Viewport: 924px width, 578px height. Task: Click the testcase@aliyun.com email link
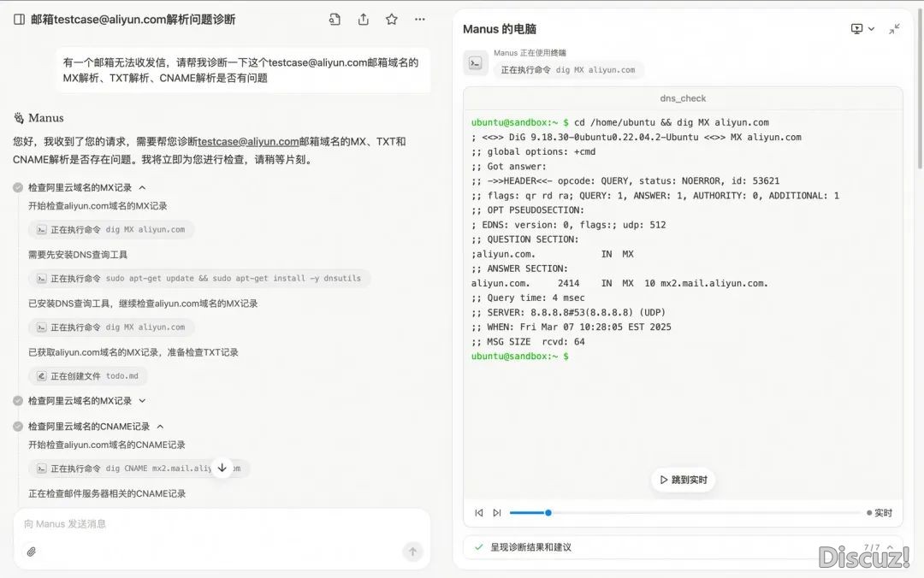tap(248, 142)
